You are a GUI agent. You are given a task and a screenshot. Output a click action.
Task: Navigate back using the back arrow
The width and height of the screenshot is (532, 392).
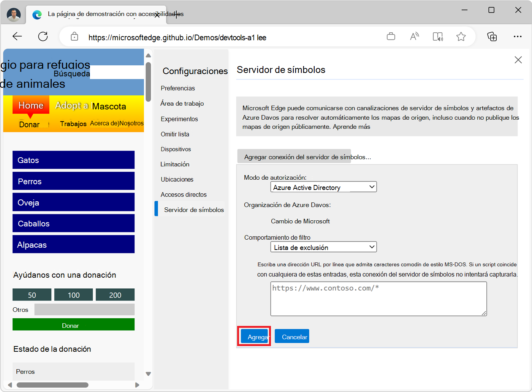click(x=17, y=36)
